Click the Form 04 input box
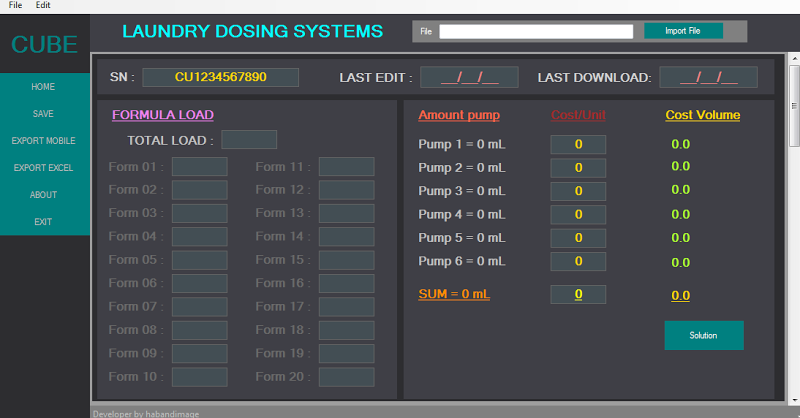Screen dimensions: 800x418 (199, 237)
